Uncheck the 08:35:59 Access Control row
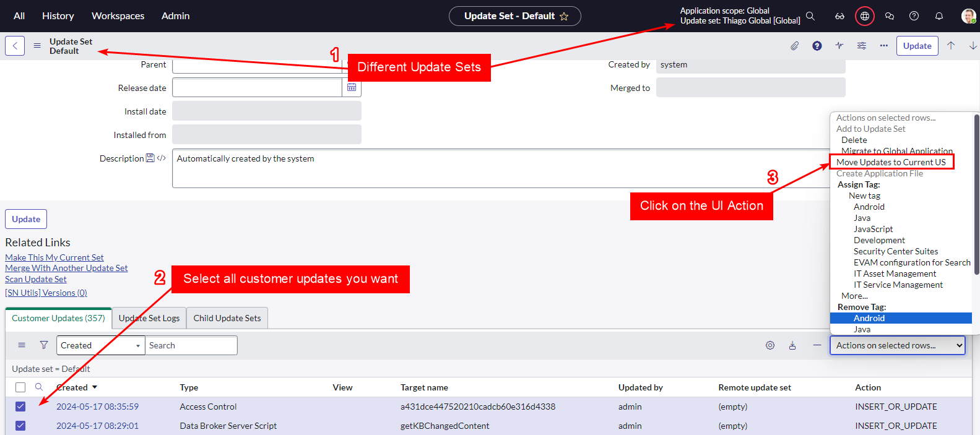980x435 pixels. point(20,407)
